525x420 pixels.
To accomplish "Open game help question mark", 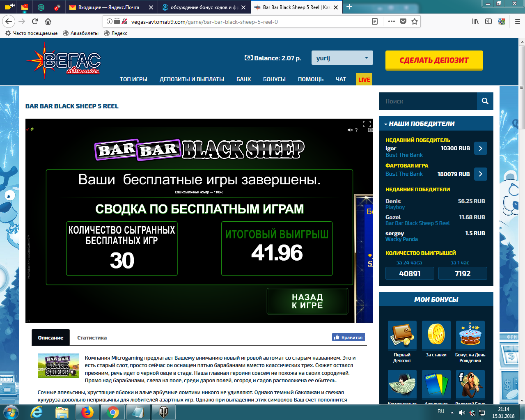I will (356, 130).
